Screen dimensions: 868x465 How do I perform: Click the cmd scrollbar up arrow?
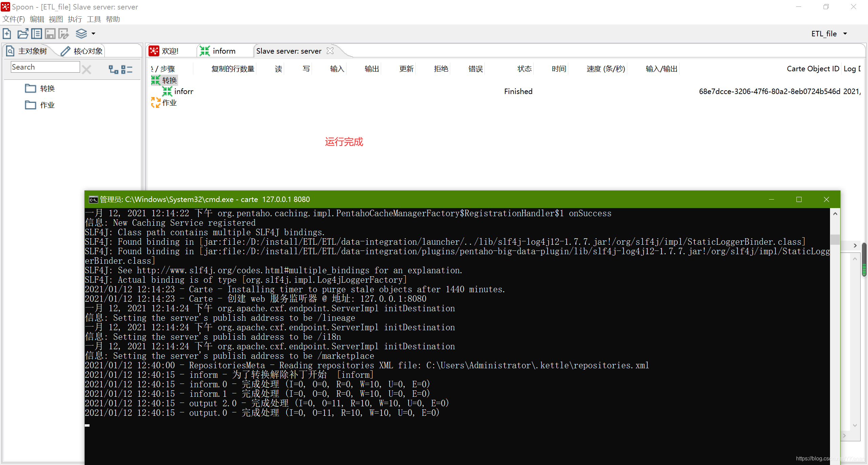835,214
